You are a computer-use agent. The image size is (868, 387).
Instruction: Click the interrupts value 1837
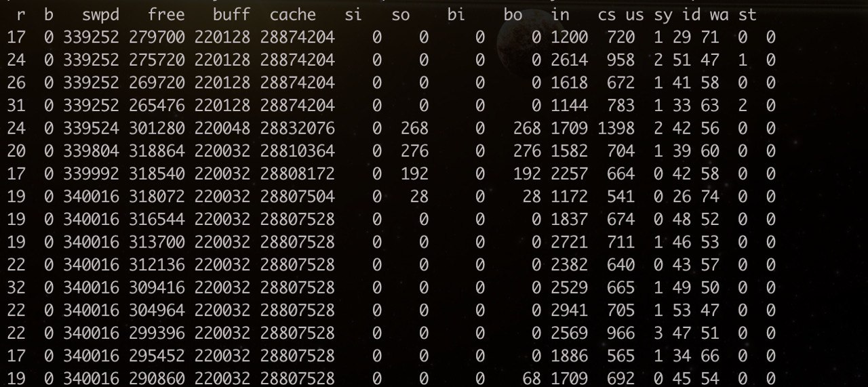[x=570, y=219]
